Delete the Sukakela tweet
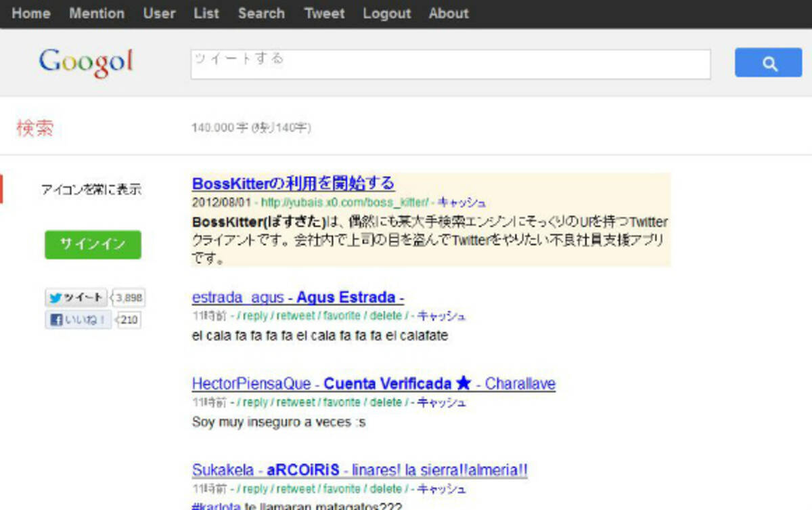Screen dimensions: 812x510 (x=386, y=489)
